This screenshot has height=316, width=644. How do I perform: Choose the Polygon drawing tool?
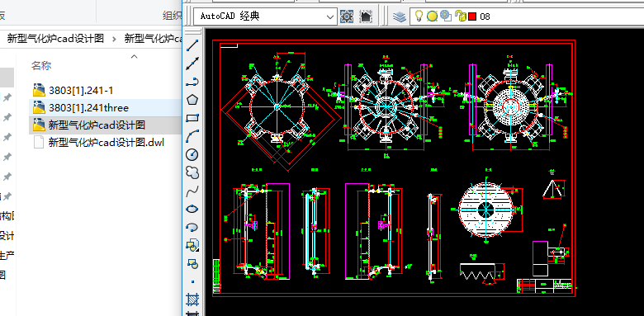point(192,100)
